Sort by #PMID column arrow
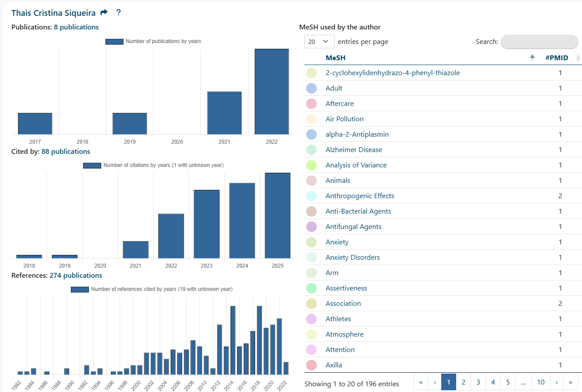The image size is (582, 392). point(578,58)
